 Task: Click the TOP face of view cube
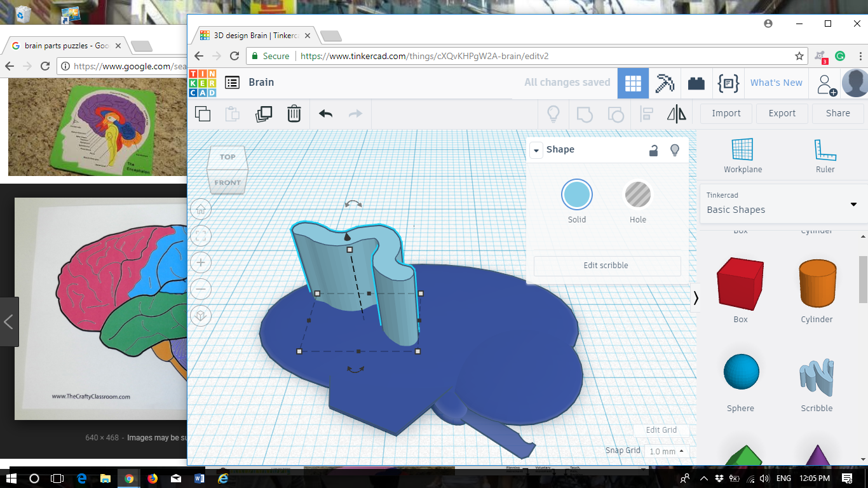(x=227, y=157)
